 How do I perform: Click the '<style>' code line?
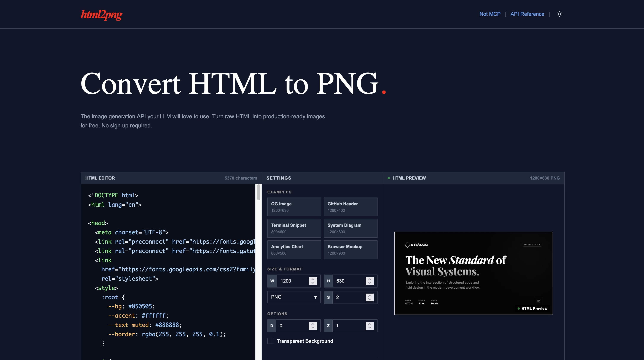click(x=106, y=288)
